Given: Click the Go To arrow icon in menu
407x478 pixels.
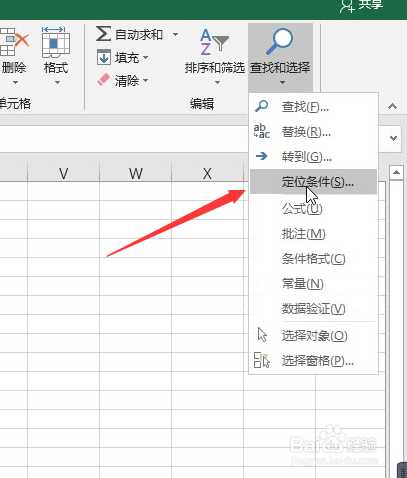Looking at the screenshot, I should [x=262, y=156].
